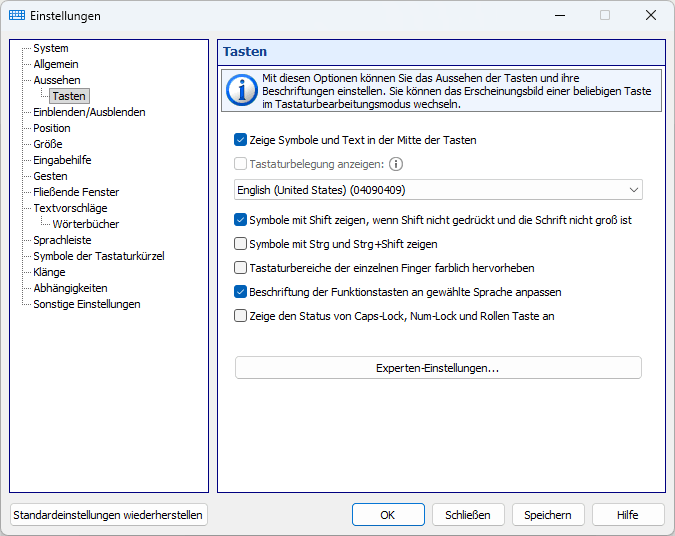Open Hilfe for this dialog
675x536 pixels.
click(628, 515)
